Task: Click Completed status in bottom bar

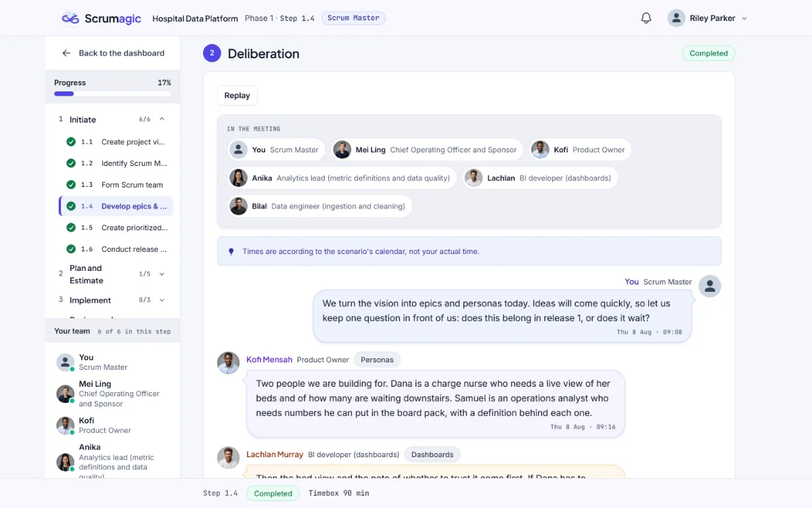Action: click(273, 493)
